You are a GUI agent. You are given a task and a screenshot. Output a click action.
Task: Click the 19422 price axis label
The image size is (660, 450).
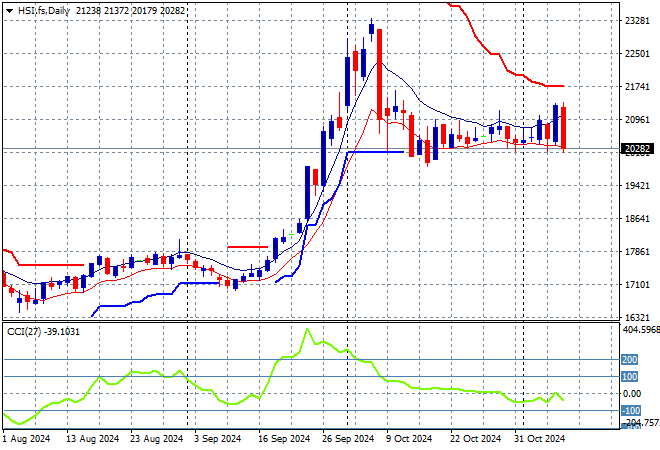click(637, 186)
